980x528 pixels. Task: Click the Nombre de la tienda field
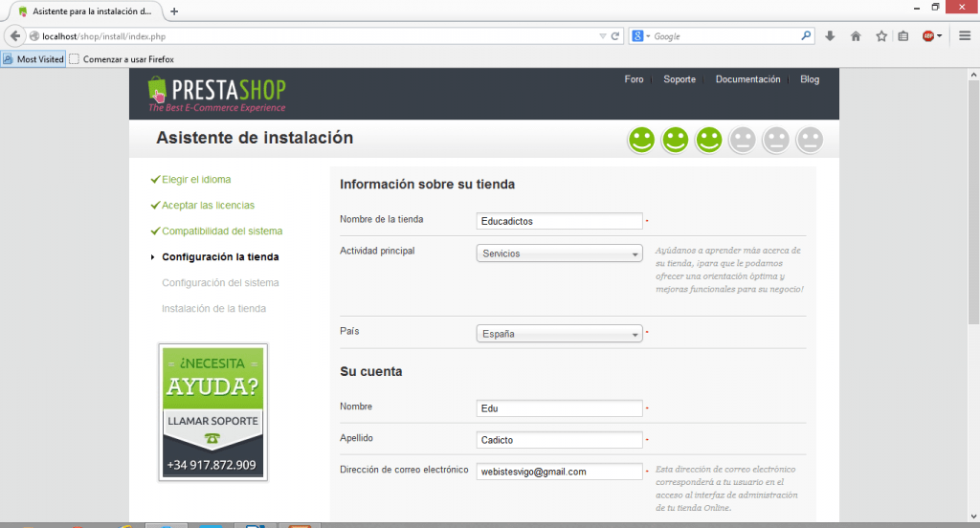point(559,221)
